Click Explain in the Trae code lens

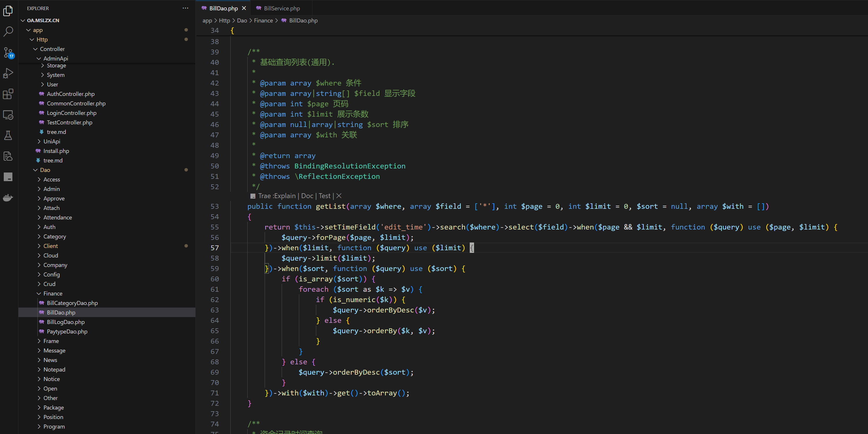tap(285, 196)
